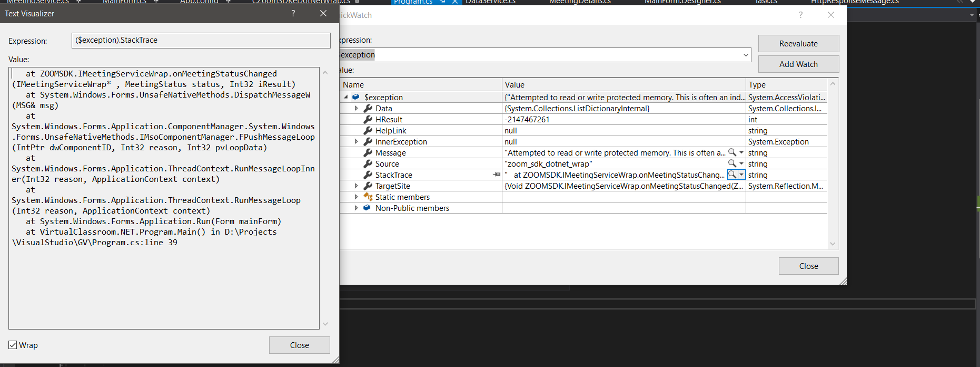Viewport: 980px width, 367px height.
Task: Click the TargetSite value cell
Action: point(624,186)
